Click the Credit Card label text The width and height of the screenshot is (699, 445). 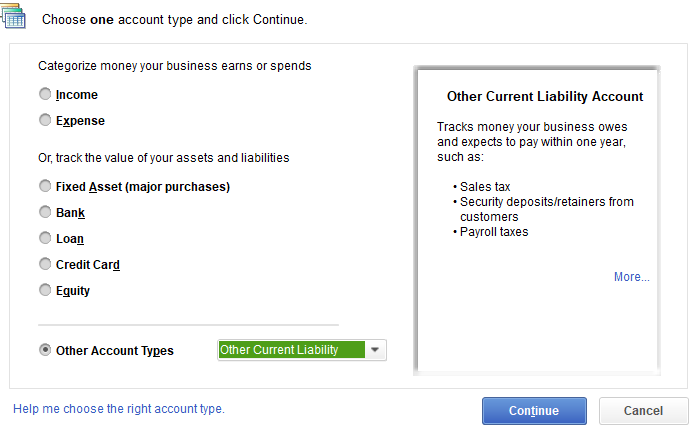click(88, 265)
